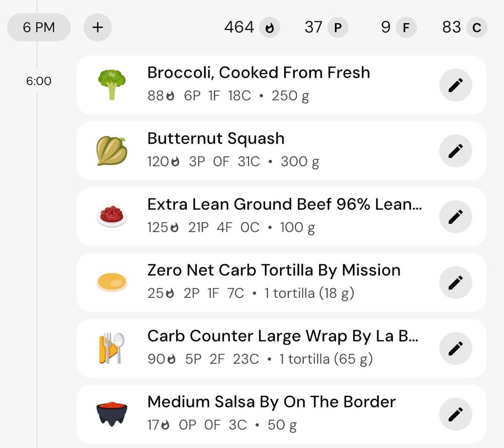Select the calories flame icon in header
This screenshot has width=504, height=448.
tap(270, 28)
